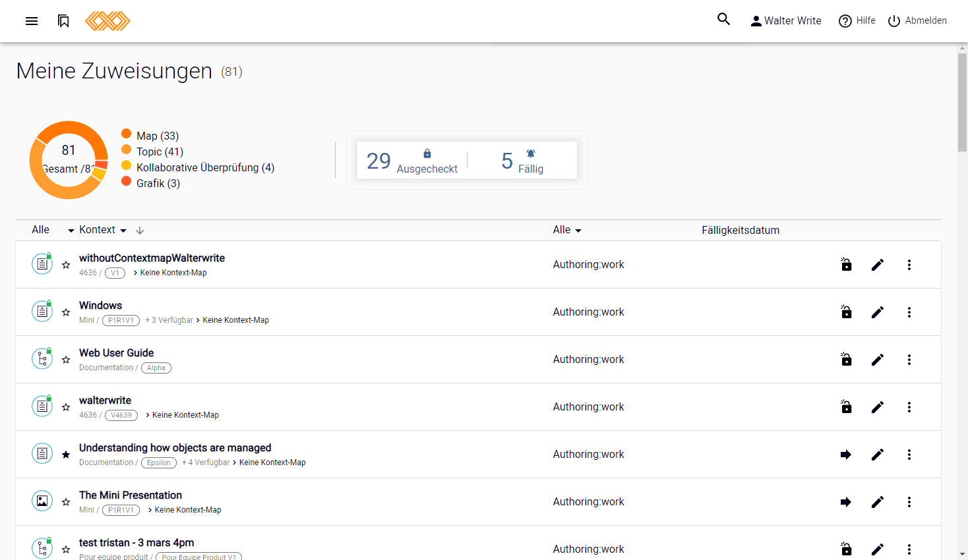Click the P1R1V1 tag under Windows
The width and height of the screenshot is (968, 560).
tap(121, 320)
